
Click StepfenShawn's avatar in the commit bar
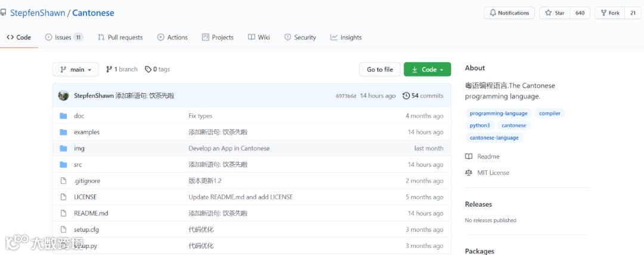64,96
